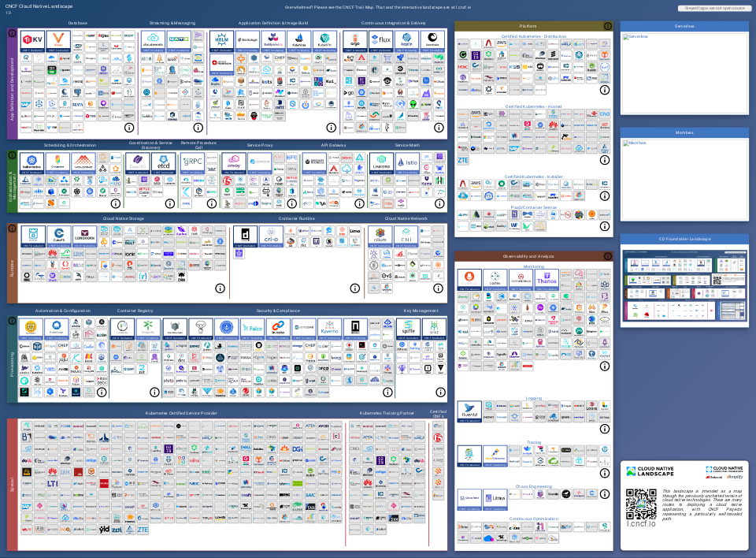Open the Vitess project card

(58, 42)
